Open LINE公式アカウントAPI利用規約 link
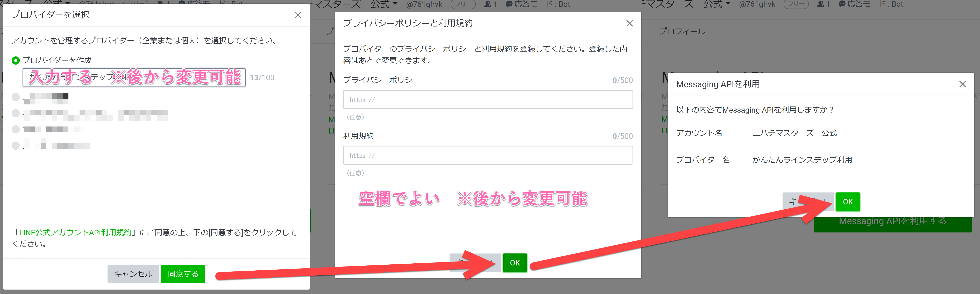 (75, 232)
